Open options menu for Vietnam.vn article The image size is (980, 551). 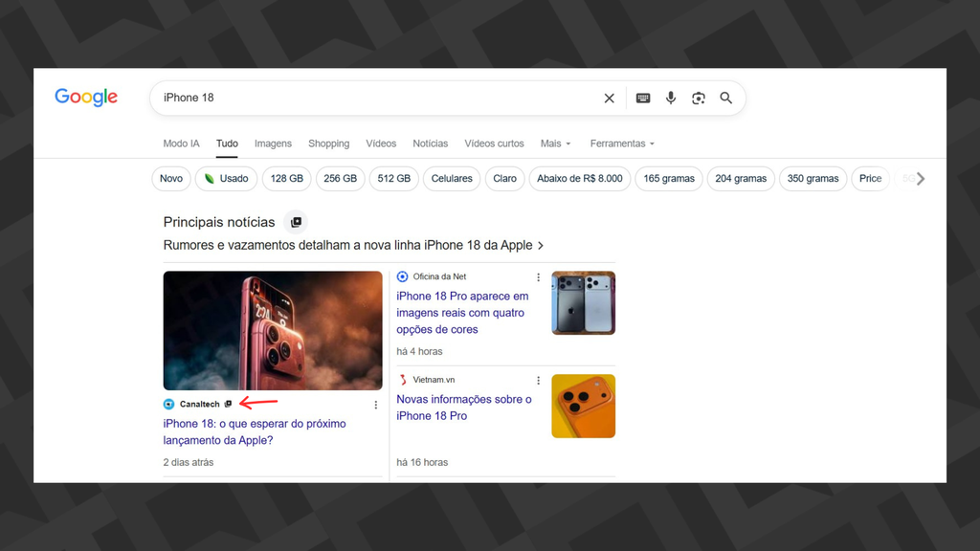[538, 381]
